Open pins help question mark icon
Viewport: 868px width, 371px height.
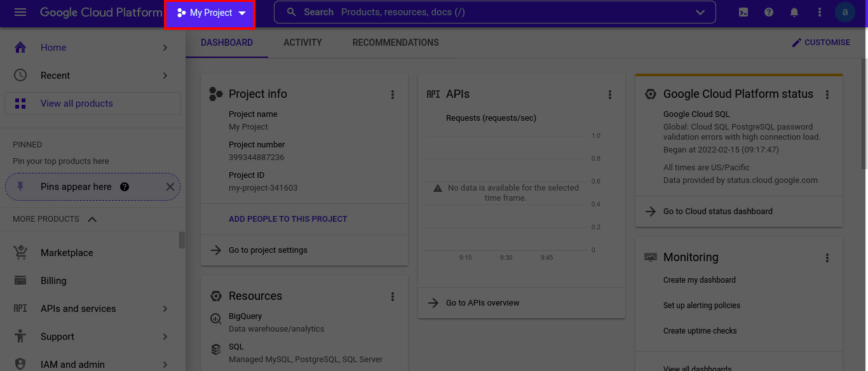click(125, 187)
